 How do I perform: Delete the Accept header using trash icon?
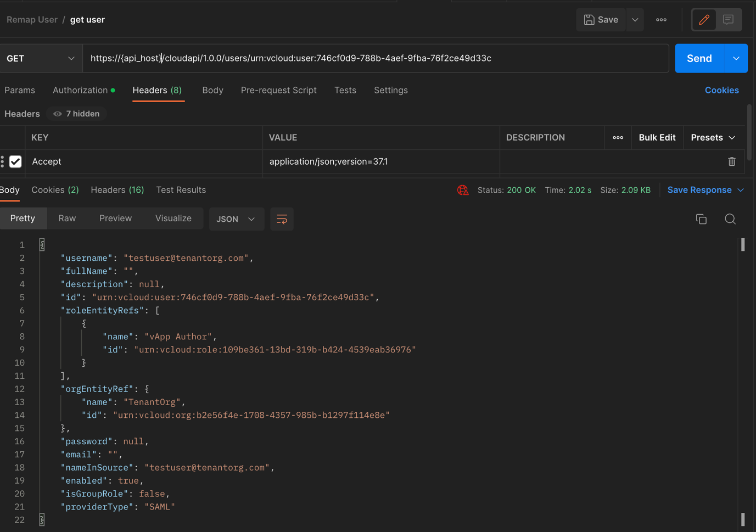[x=731, y=161]
